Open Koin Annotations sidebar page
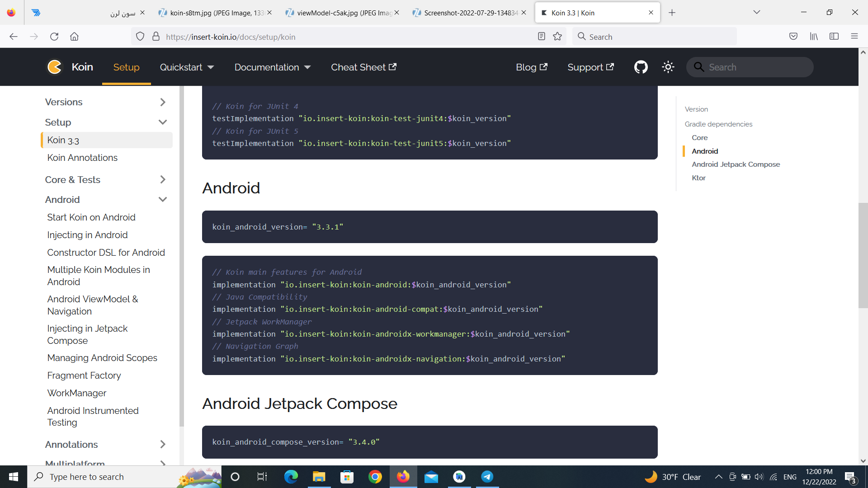This screenshot has width=868, height=488. coord(82,158)
